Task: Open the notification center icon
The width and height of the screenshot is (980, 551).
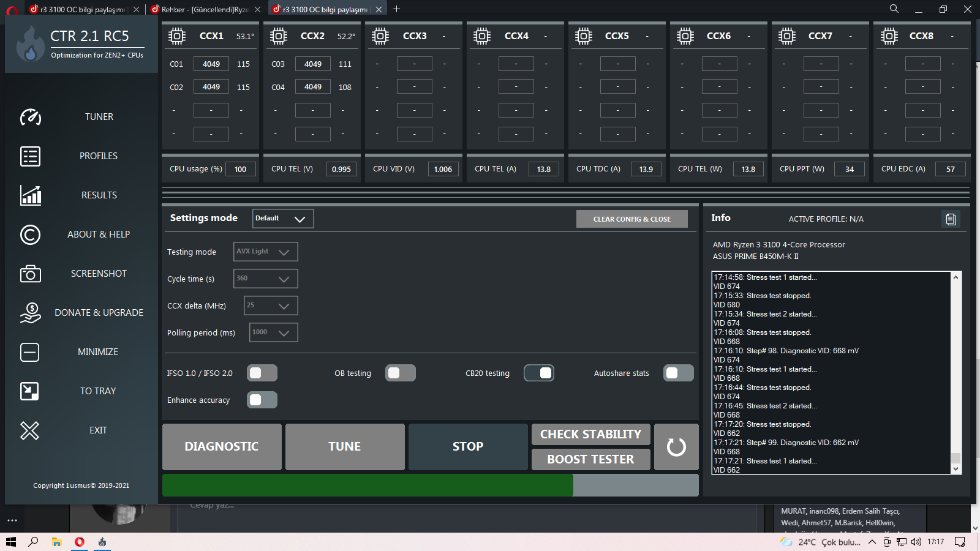Action: pyautogui.click(x=960, y=542)
